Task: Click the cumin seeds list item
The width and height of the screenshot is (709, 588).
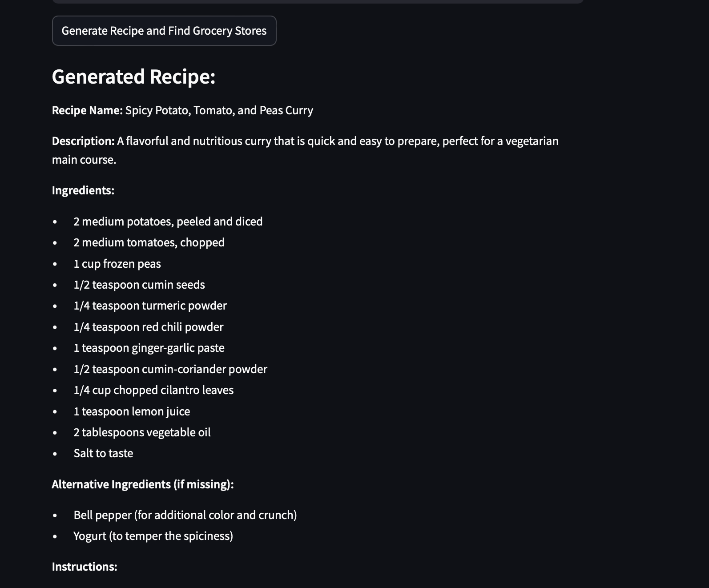Action: pyautogui.click(x=139, y=285)
